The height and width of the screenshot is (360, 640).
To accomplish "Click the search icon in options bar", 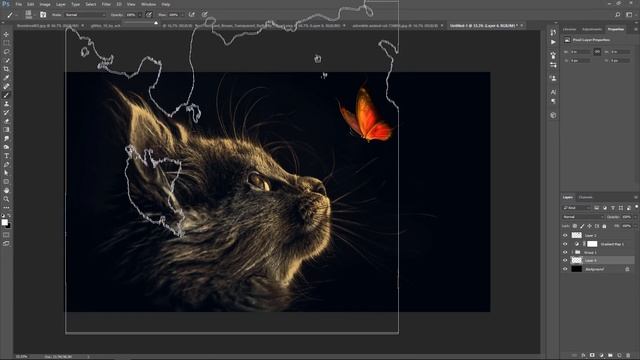I will pos(618,15).
